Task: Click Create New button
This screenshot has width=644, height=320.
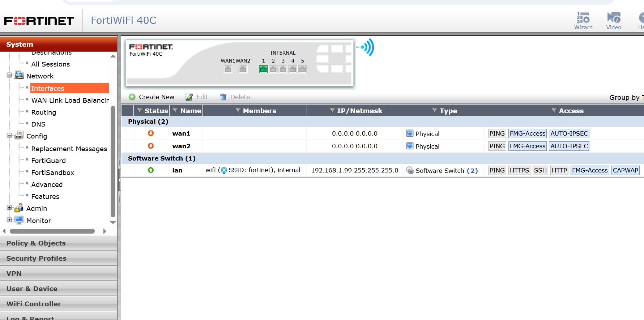Action: [x=152, y=97]
